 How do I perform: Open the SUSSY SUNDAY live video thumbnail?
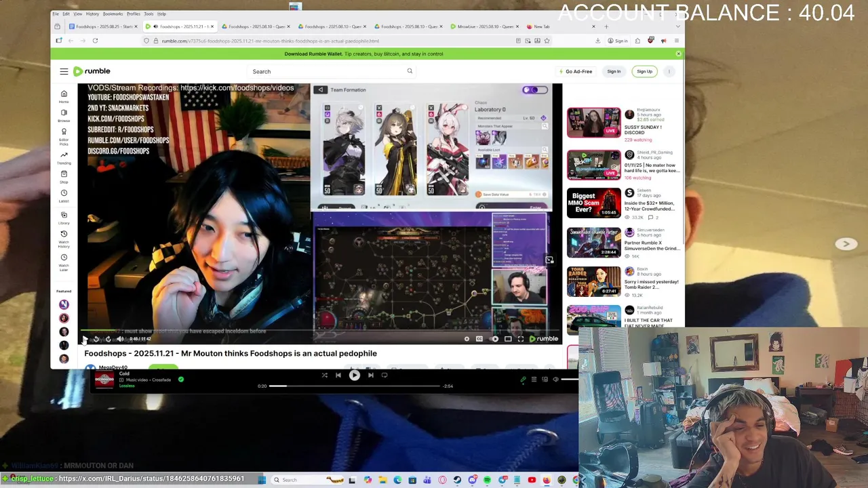[593, 123]
